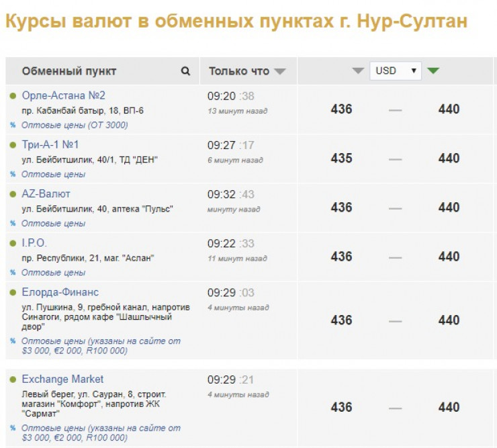The width and height of the screenshot is (497, 448).
Task: Sort by buy rate with the gray arrow
Action: pyautogui.click(x=358, y=71)
